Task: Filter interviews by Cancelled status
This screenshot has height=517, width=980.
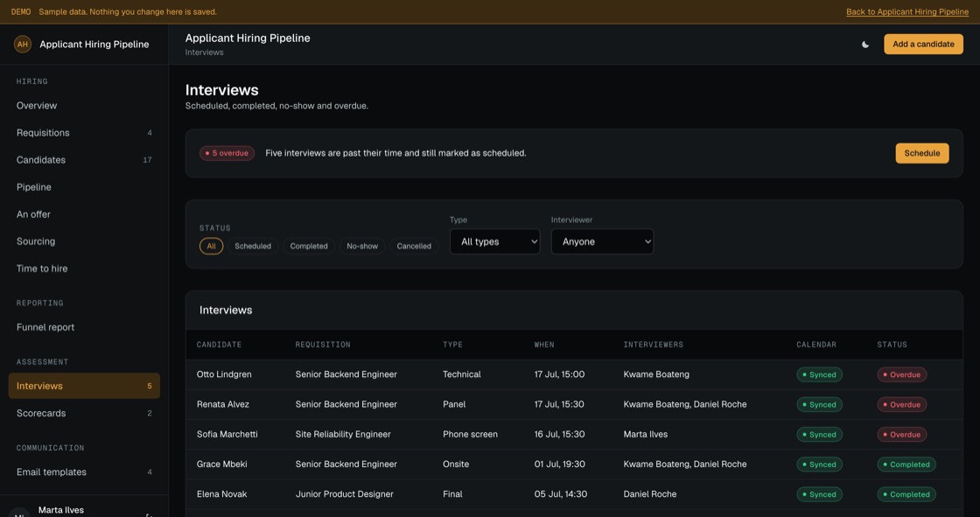Action: [414, 247]
